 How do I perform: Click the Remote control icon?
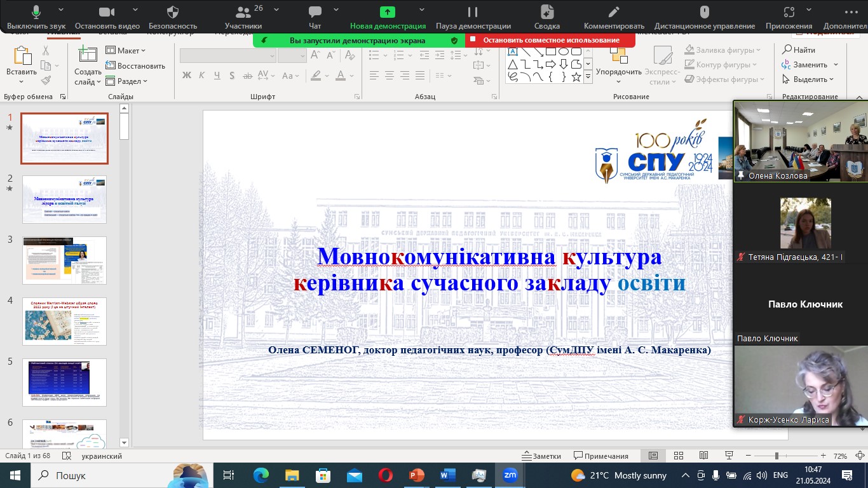coord(704,17)
